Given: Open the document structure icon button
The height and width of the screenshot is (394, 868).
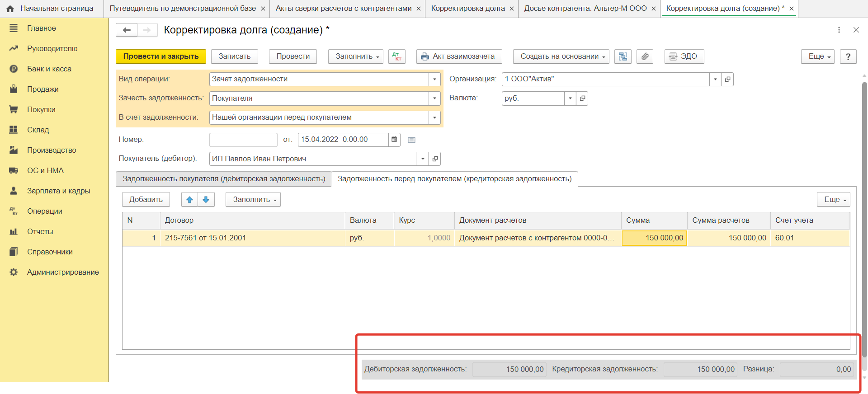Looking at the screenshot, I should [x=623, y=56].
